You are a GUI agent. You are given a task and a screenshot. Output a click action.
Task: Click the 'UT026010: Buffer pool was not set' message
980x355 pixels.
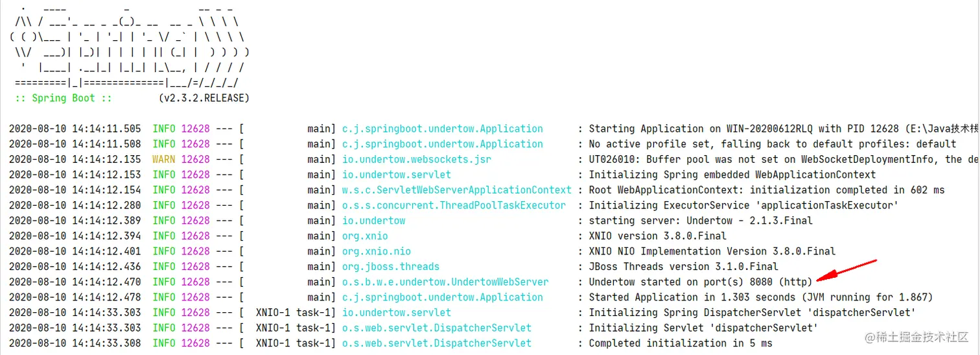coord(684,159)
